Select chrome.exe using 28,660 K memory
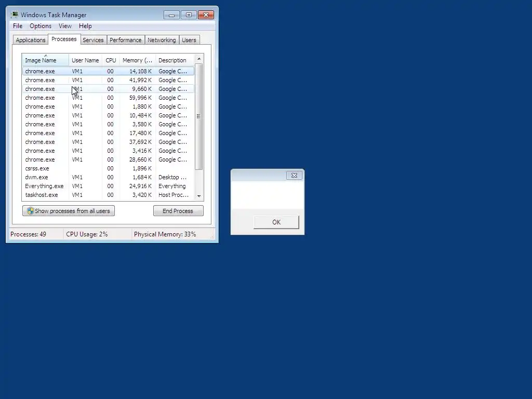532x399 pixels. [108, 159]
